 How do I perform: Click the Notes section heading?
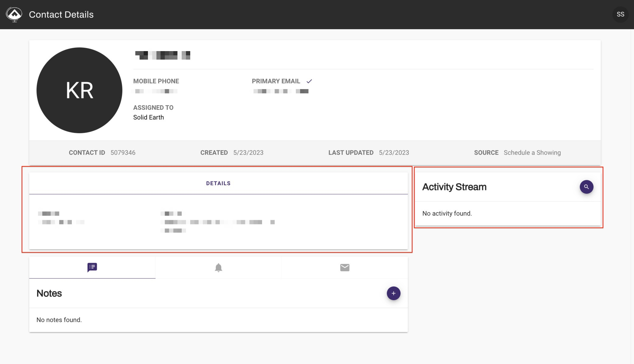pos(49,293)
